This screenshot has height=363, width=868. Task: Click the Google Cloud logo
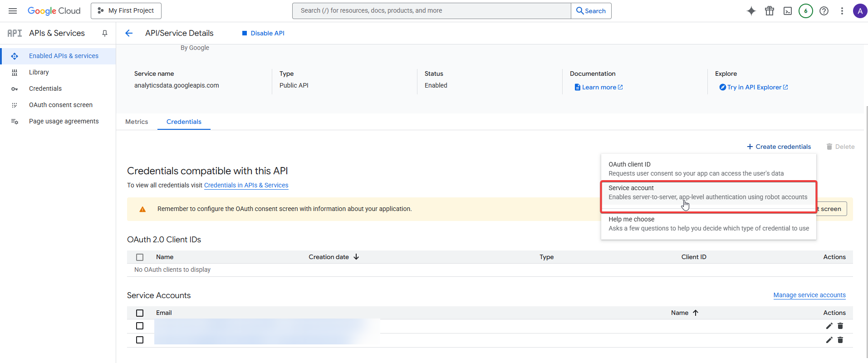coord(54,11)
